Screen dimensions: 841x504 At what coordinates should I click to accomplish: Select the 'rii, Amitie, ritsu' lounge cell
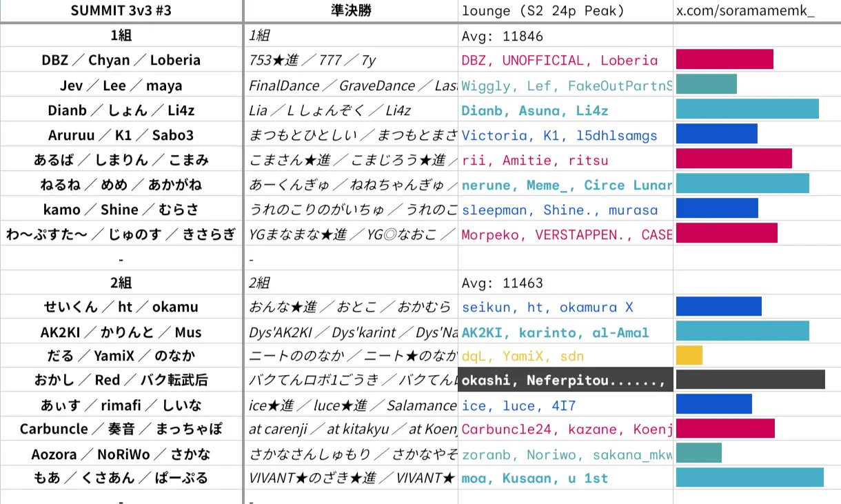pos(566,160)
